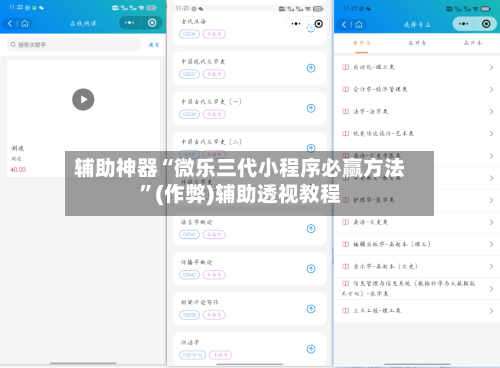Focus the 搜索关键字 search field
This screenshot has height=368, width=500.
click(74, 44)
